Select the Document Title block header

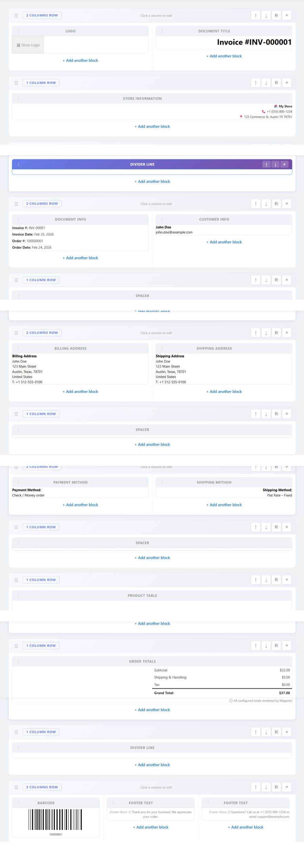(224, 31)
